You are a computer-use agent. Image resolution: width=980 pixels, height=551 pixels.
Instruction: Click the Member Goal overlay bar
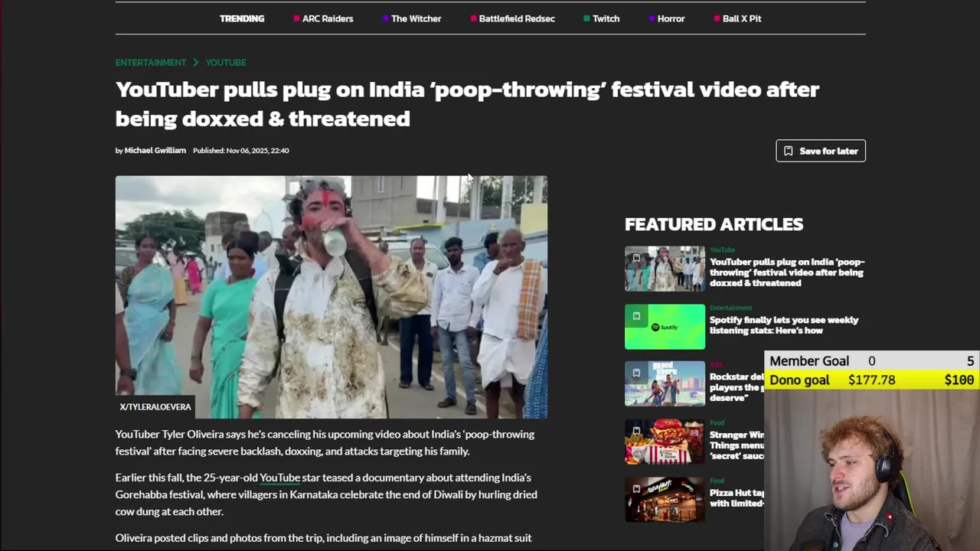pyautogui.click(x=872, y=361)
